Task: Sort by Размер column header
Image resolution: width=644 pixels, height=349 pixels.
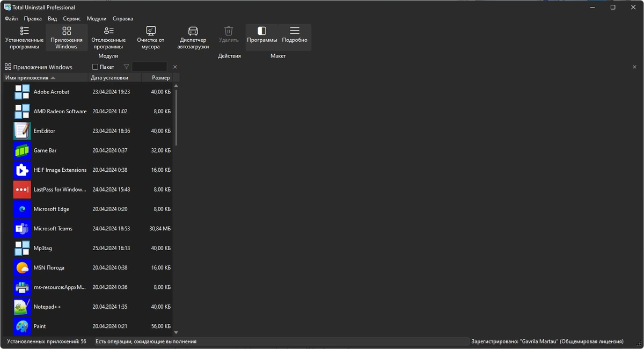Action: (x=157, y=78)
